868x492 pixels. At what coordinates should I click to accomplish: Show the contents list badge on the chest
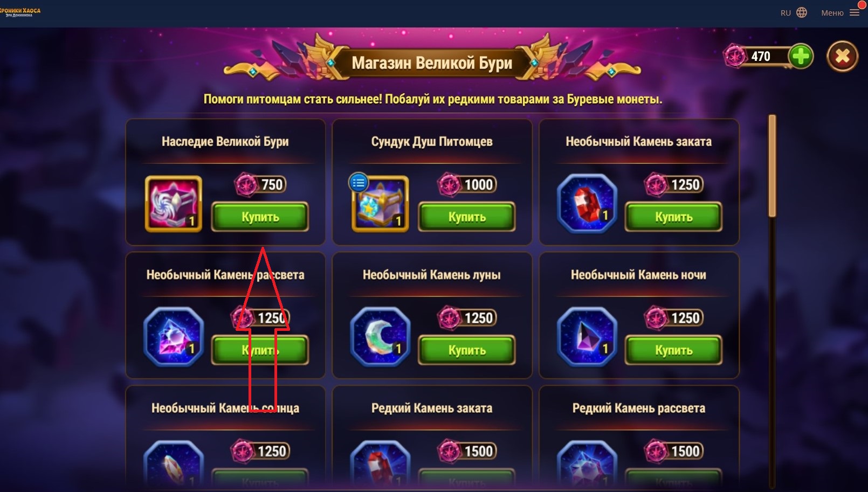click(x=358, y=183)
